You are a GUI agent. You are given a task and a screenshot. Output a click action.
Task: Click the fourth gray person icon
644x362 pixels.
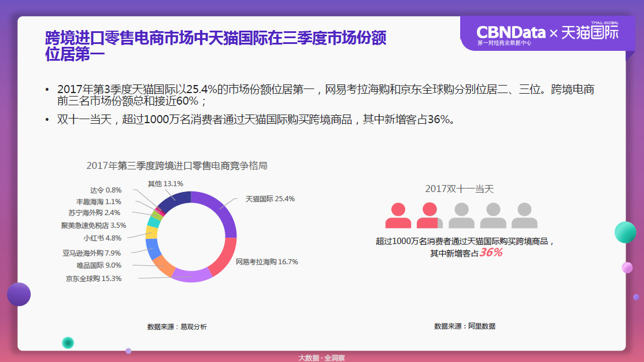493,215
